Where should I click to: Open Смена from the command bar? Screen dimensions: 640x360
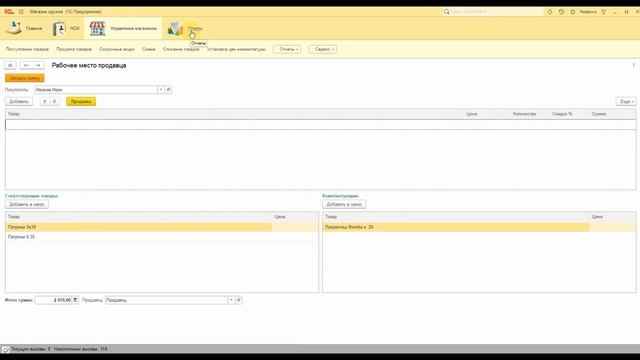[x=149, y=49]
